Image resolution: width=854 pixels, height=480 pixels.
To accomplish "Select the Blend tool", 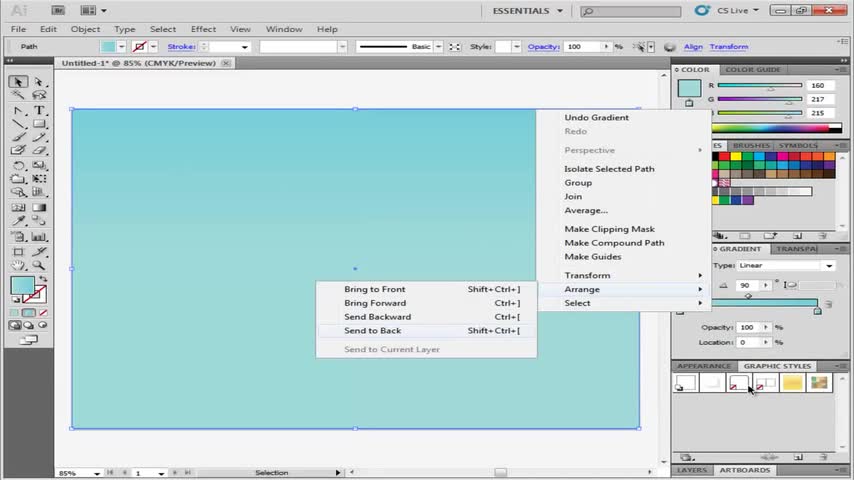I will tap(39, 221).
